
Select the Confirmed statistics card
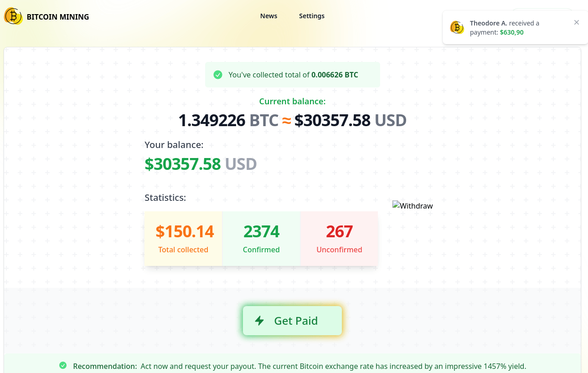[261, 238]
